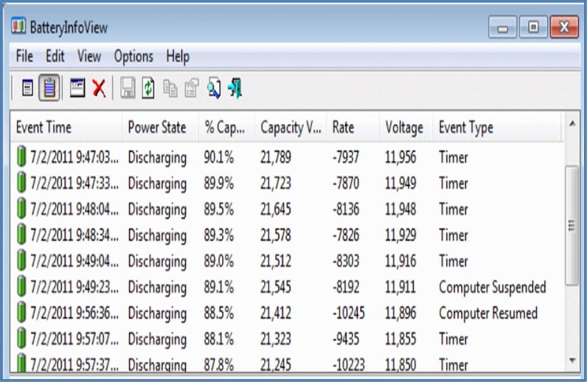This screenshot has width=588, height=383.
Task: Click the 21,789 capacity value cell
Action: click(x=276, y=157)
